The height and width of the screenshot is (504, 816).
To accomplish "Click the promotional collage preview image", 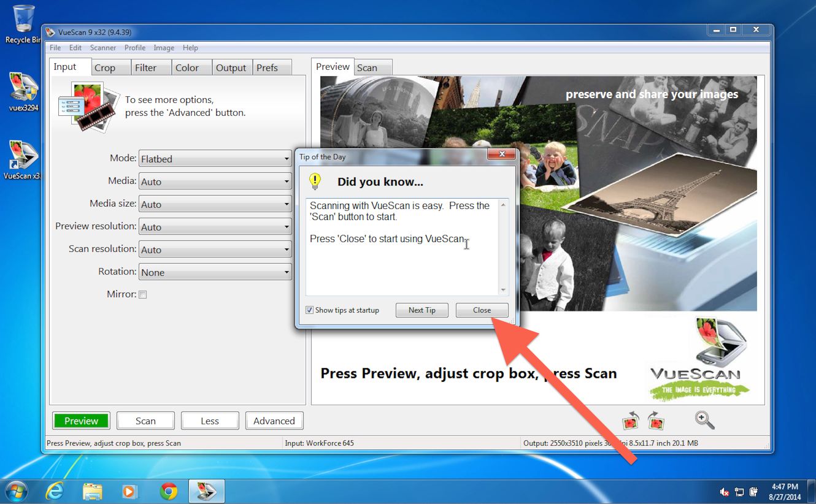I will coord(539,193).
